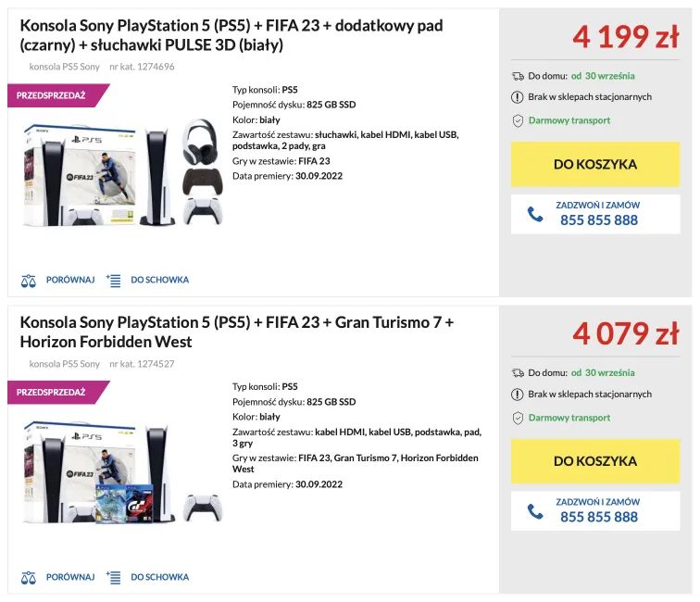Click the phone number in first product box
This screenshot has width=700, height=602.
click(598, 220)
